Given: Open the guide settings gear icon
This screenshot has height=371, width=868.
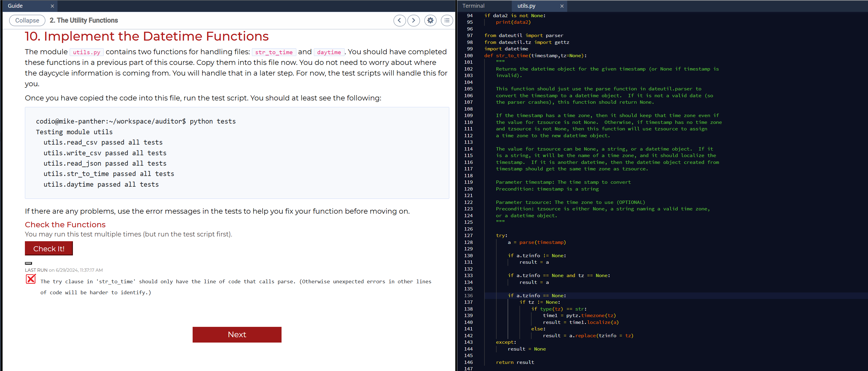Looking at the screenshot, I should 430,20.
